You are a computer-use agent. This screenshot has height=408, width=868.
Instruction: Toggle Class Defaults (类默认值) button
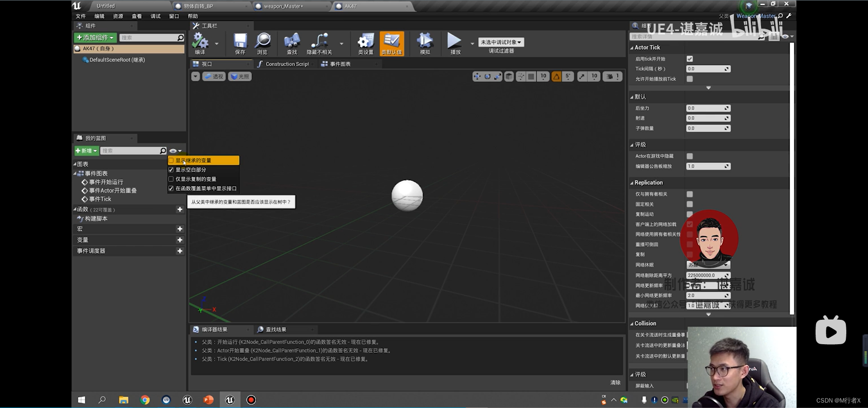click(392, 43)
